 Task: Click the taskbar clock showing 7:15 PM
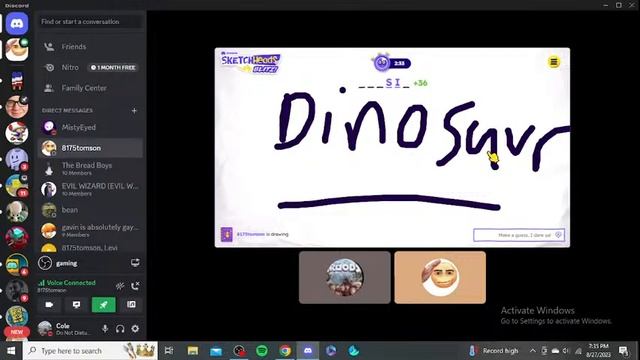tap(598, 351)
